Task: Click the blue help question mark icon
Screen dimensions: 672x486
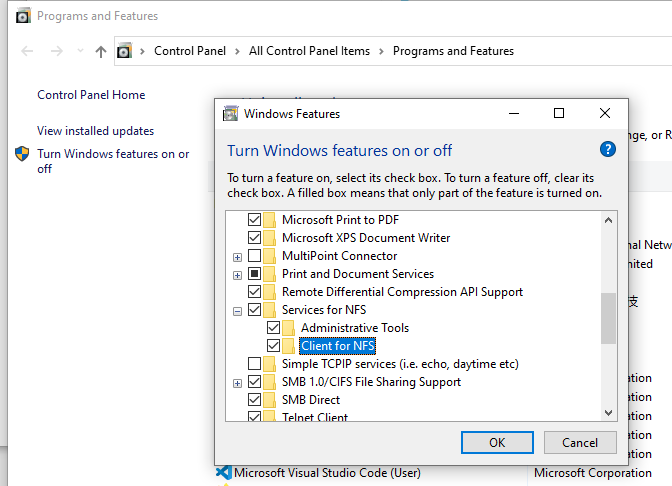Action: [x=607, y=150]
